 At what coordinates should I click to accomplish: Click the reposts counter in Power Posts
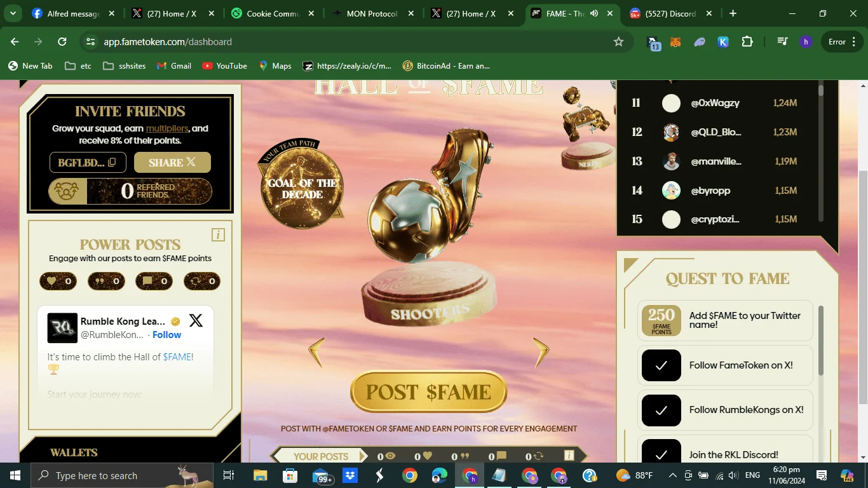point(202,281)
